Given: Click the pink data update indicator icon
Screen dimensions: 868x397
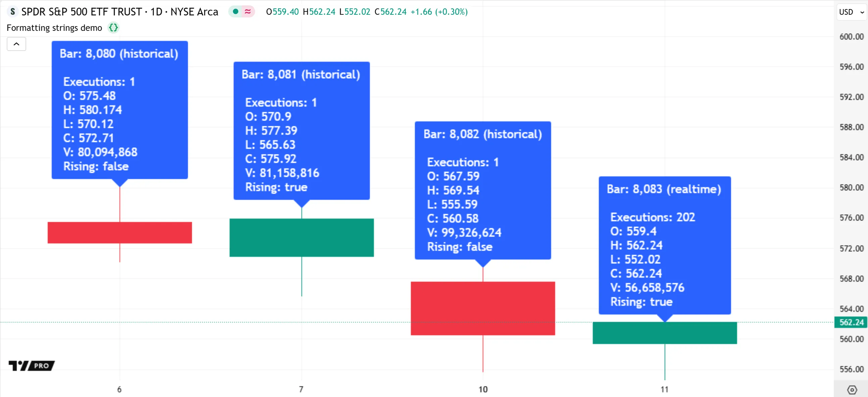Looking at the screenshot, I should click(248, 12).
